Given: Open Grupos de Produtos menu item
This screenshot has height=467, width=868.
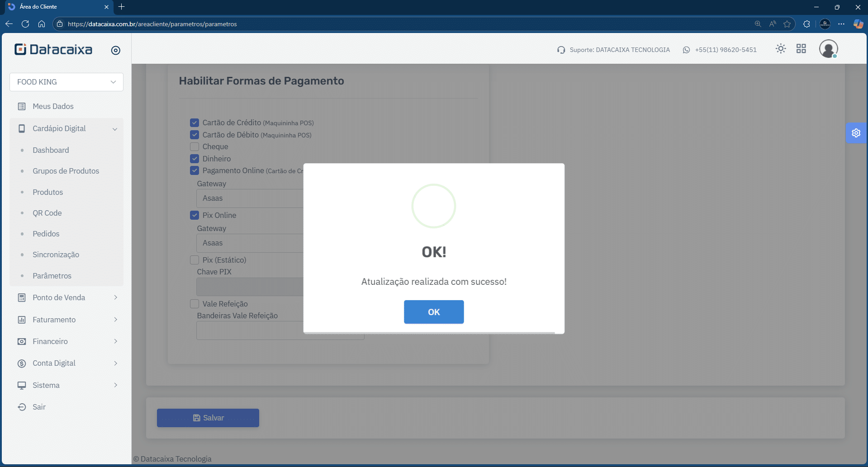Looking at the screenshot, I should click(66, 171).
